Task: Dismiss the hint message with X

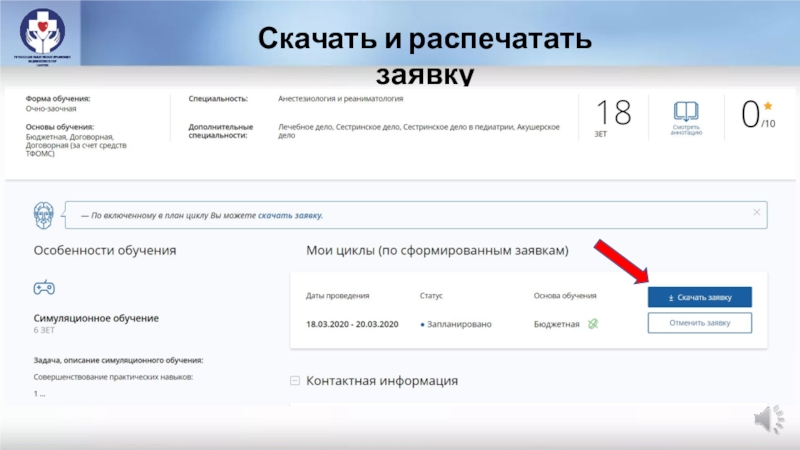Action: [756, 212]
